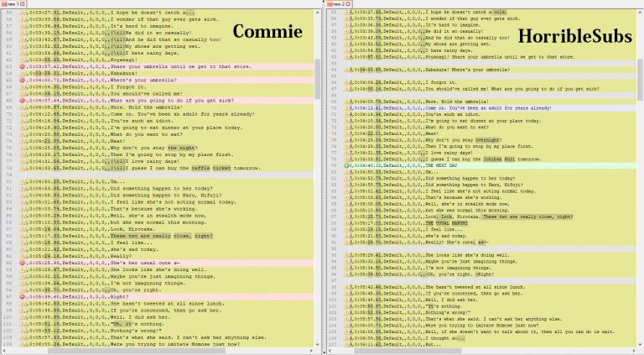Click warning icon beside 'Um...' in right pane
The width and height of the screenshot is (644, 355).
pyautogui.click(x=346, y=172)
